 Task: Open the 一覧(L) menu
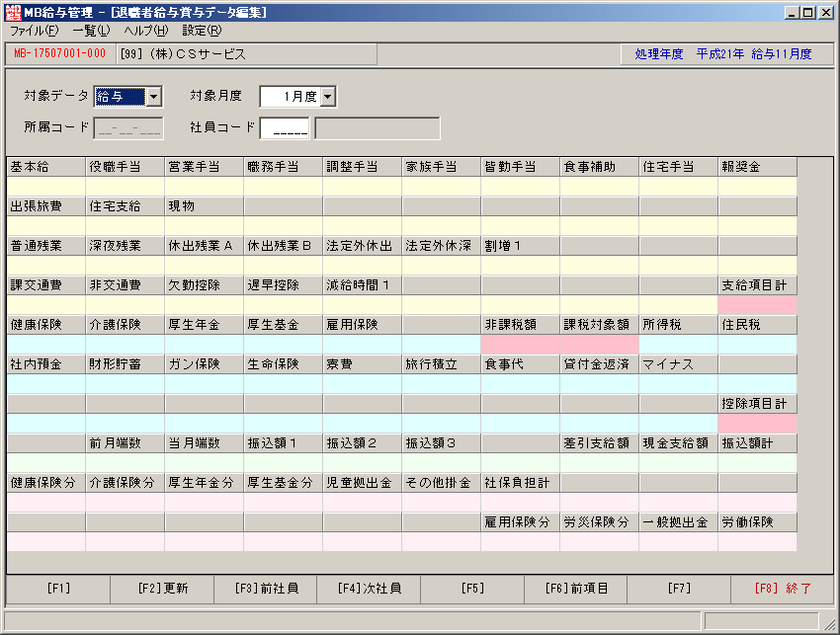(91, 31)
